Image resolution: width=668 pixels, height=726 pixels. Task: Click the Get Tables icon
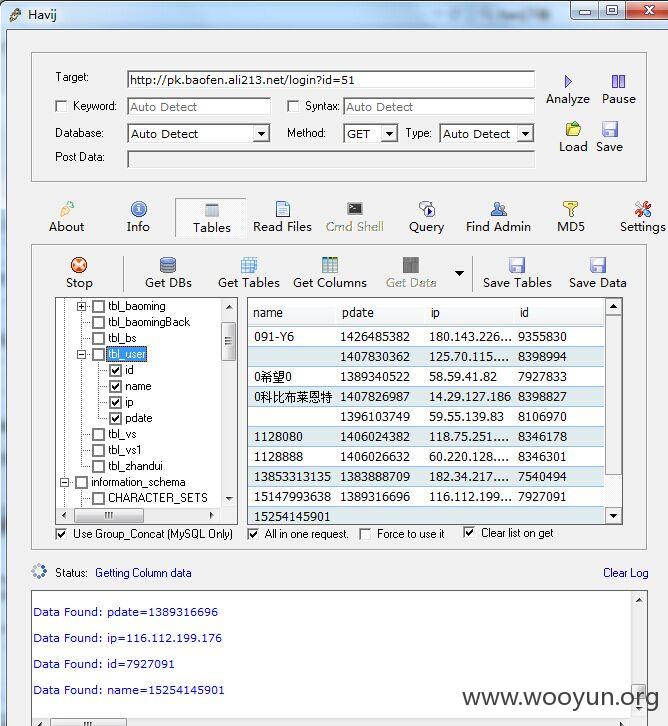249,265
